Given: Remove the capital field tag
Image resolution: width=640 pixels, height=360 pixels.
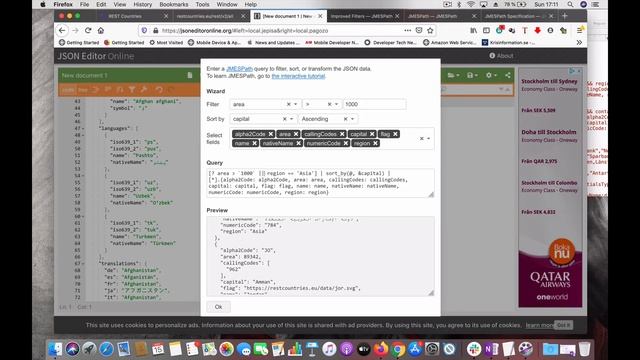Looking at the screenshot, I should click(372, 134).
